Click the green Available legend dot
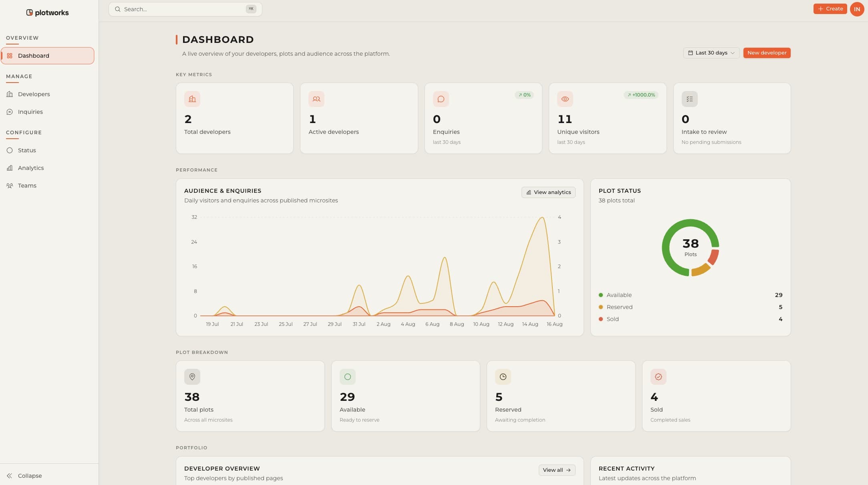Image resolution: width=868 pixels, height=485 pixels. 601,295
